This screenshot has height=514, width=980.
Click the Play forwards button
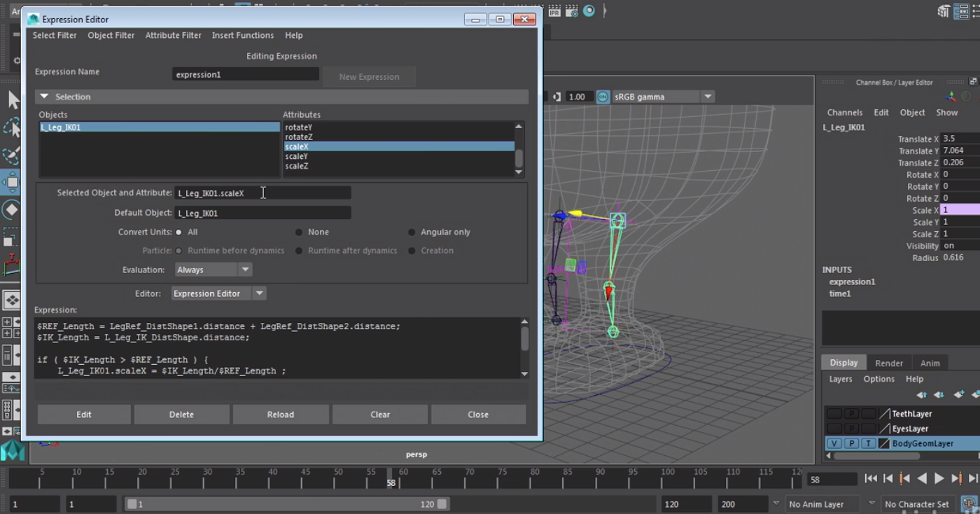pos(939,479)
